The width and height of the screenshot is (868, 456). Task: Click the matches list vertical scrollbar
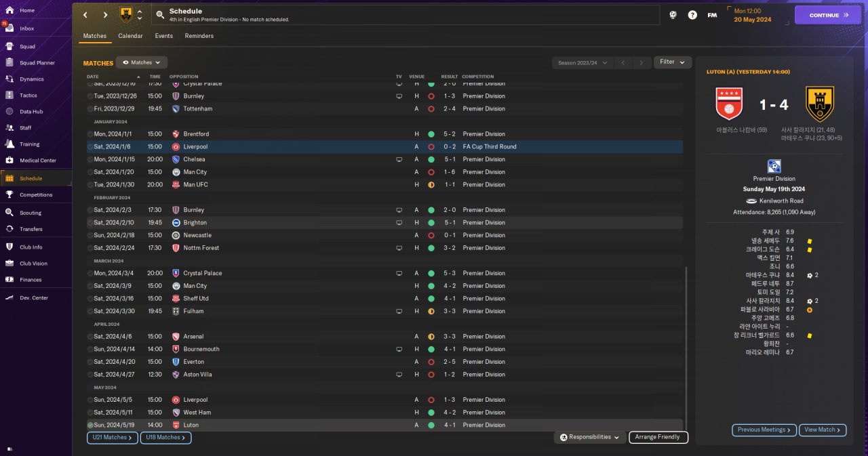(x=686, y=348)
